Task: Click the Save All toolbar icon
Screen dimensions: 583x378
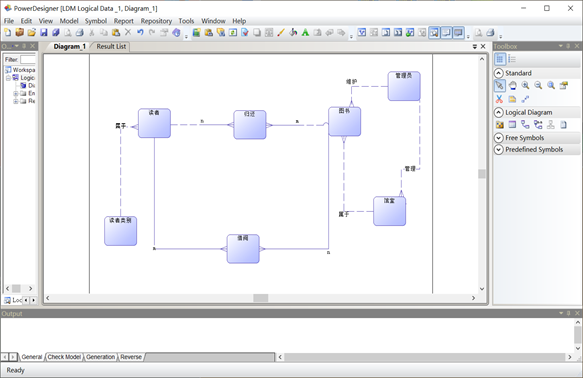Action: 56,33
